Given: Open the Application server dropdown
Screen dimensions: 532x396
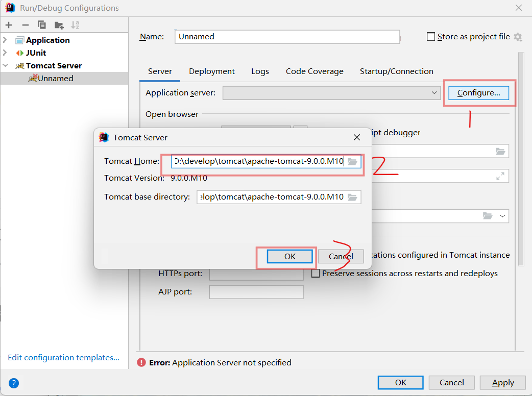Looking at the screenshot, I should point(331,93).
